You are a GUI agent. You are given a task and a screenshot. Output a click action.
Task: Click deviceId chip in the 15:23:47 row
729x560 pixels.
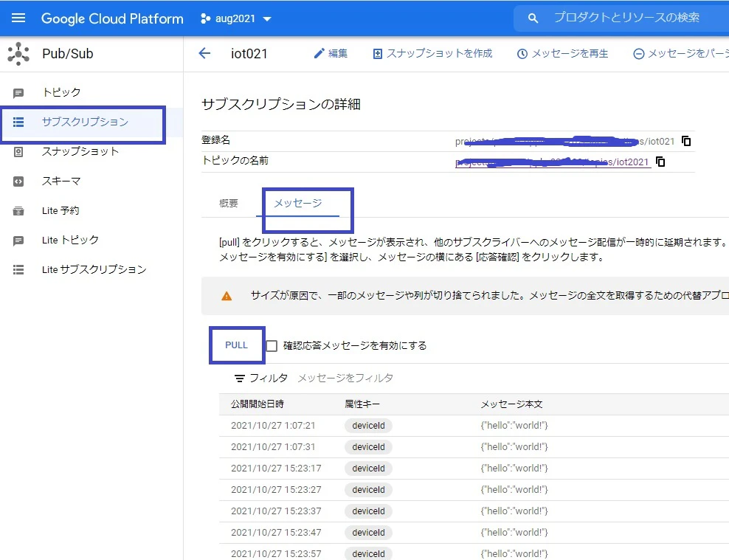click(368, 533)
